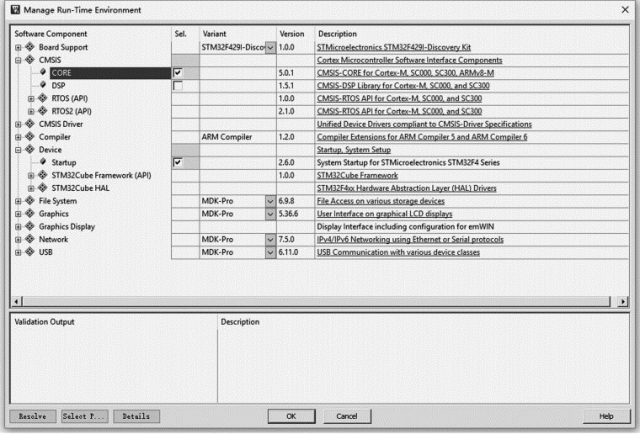
Task: Open the IPv4/IPv6 Networking description link
Action: click(410, 239)
